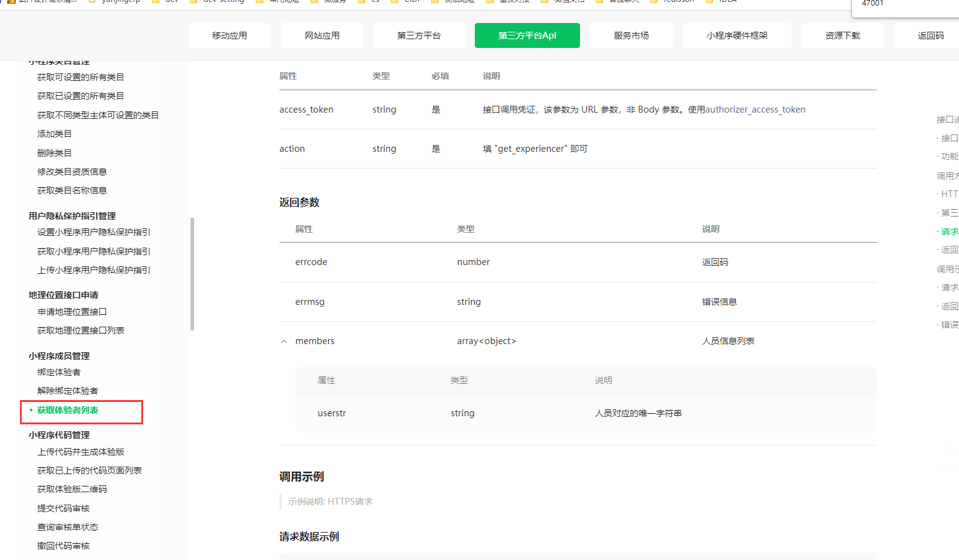Click the string type in userstr row
The image size is (959, 560).
462,413
